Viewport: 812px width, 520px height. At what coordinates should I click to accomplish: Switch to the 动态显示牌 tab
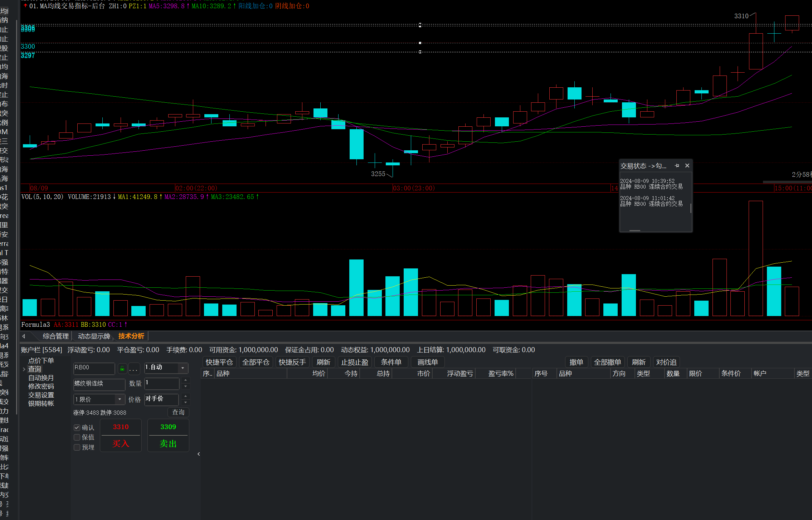(94, 336)
